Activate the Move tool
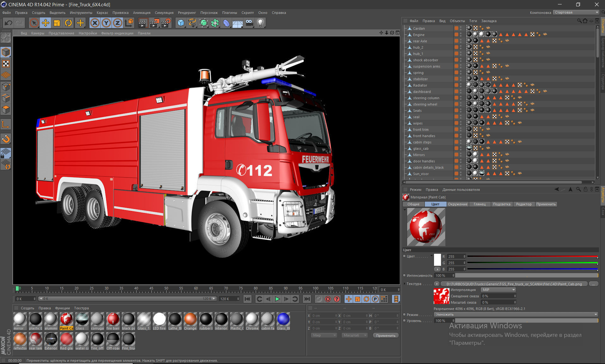The width and height of the screenshot is (605, 364). click(46, 23)
